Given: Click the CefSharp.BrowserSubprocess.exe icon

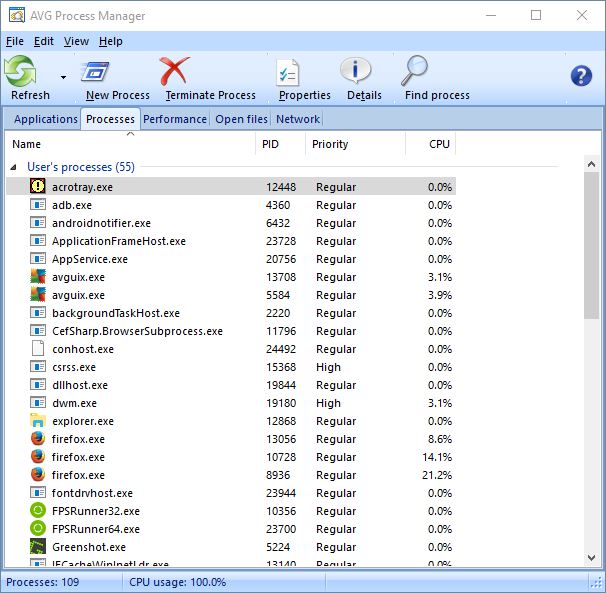Looking at the screenshot, I should (38, 331).
